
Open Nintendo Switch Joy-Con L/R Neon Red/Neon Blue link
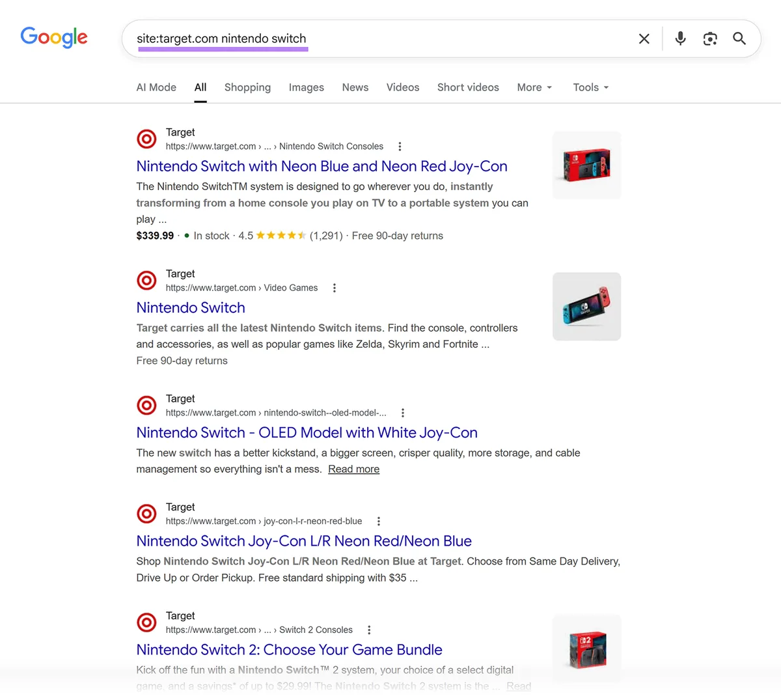coord(304,541)
